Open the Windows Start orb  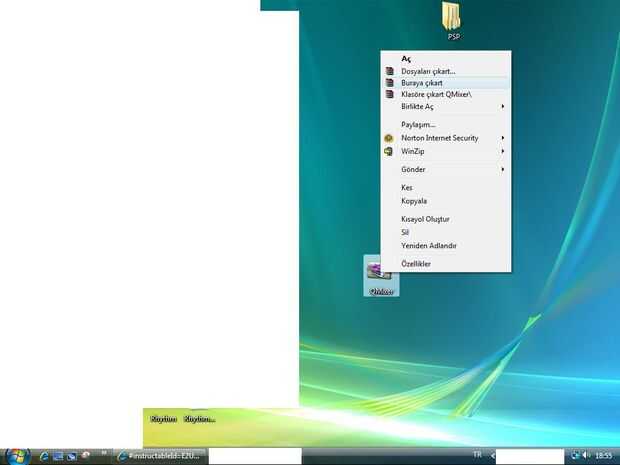click(x=17, y=456)
